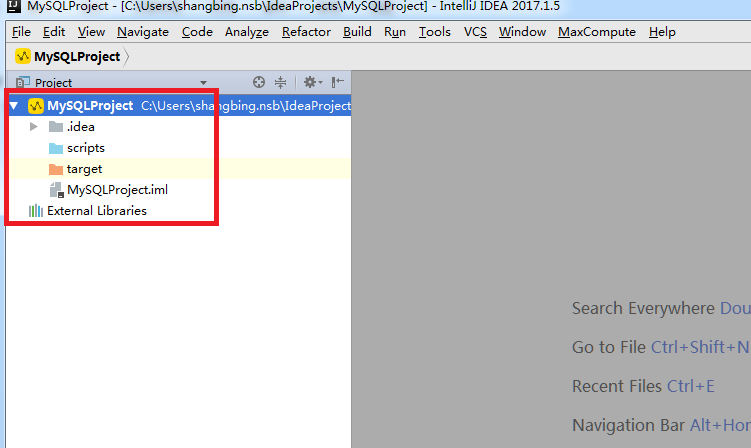751x448 pixels.
Task: Click the scripts folder icon
Action: point(56,148)
